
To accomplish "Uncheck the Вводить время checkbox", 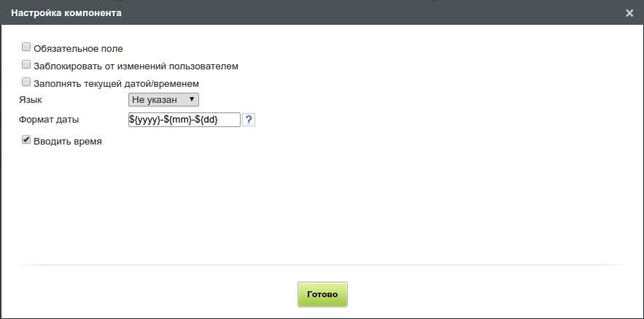I will [x=26, y=140].
